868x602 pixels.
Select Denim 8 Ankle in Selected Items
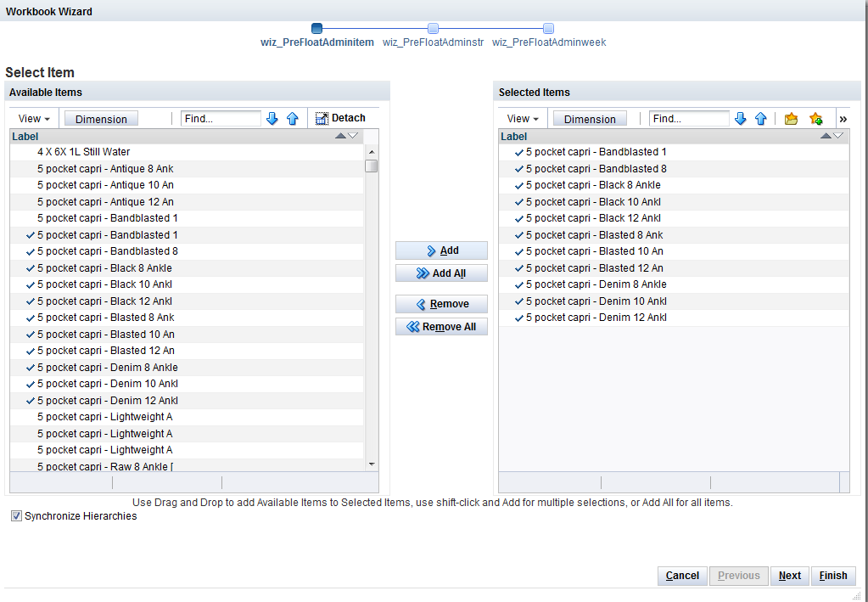674,284
